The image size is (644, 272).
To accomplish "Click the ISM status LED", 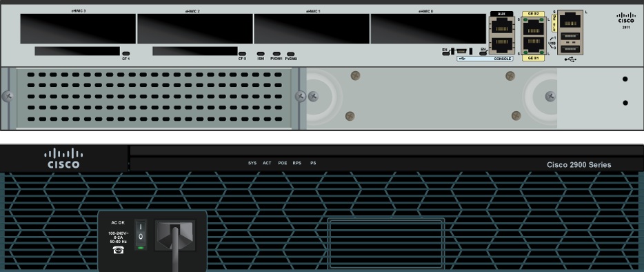I will pyautogui.click(x=261, y=53).
